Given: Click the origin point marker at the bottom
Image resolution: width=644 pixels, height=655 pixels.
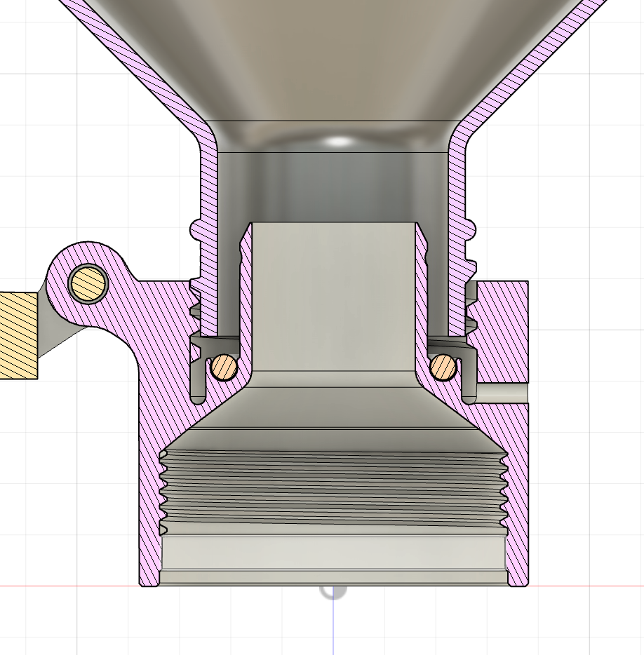Looking at the screenshot, I should click(333, 589).
